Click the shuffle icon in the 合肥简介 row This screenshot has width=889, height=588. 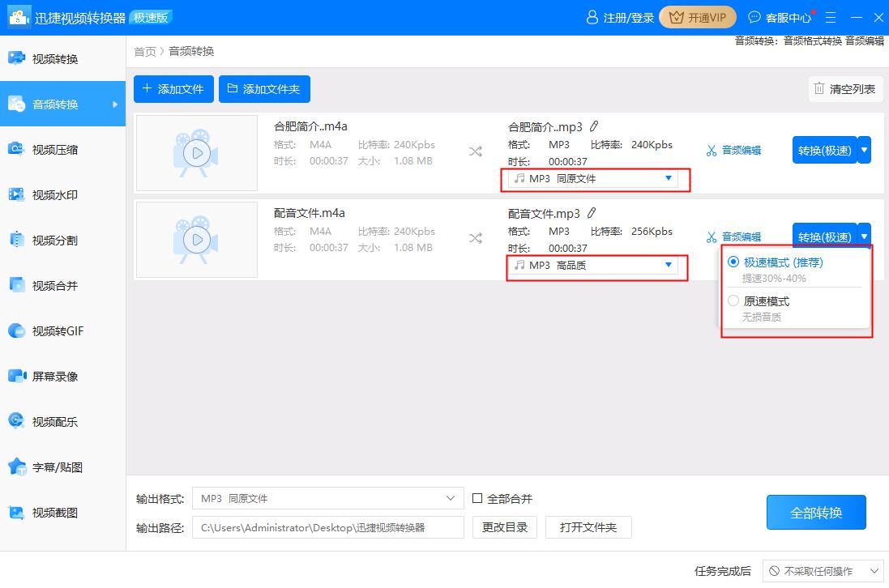[475, 151]
